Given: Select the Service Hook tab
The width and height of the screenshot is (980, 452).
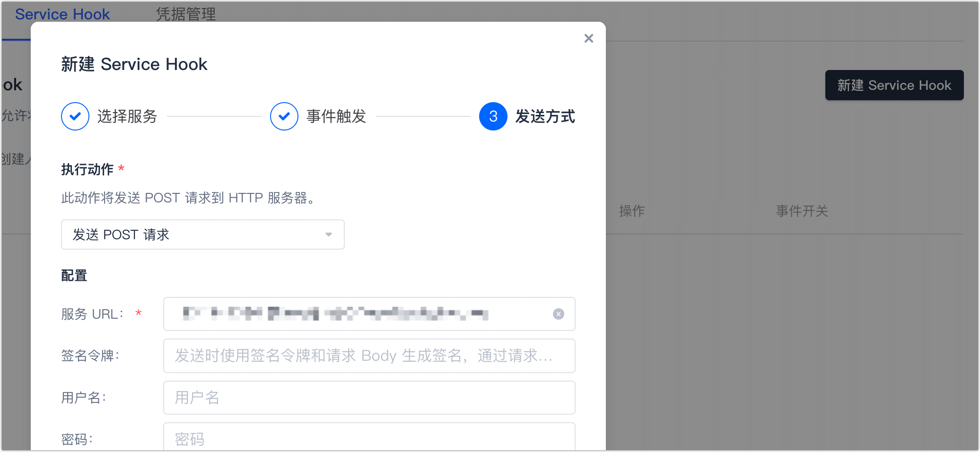Looking at the screenshot, I should click(62, 14).
